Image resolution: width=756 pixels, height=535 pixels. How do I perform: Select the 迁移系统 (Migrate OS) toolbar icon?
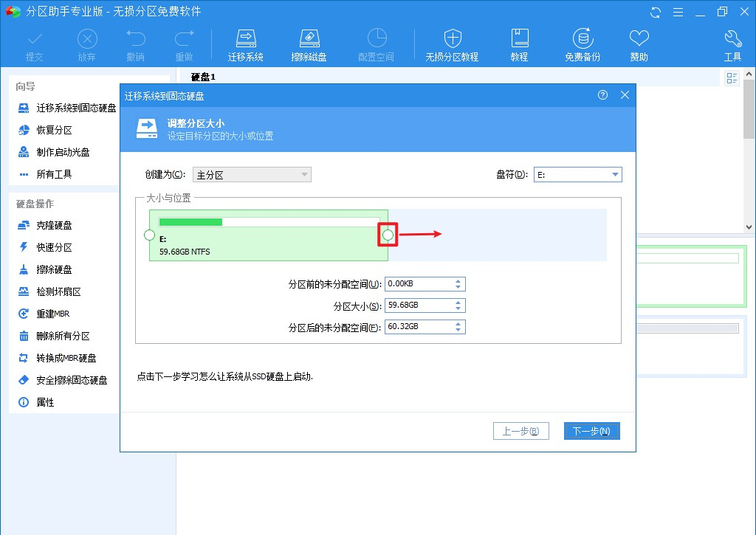pyautogui.click(x=246, y=43)
